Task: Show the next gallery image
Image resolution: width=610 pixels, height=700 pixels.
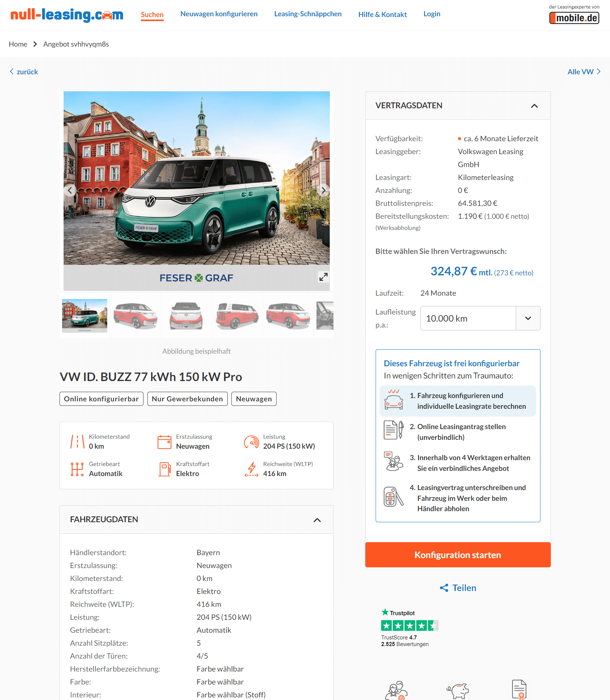Action: click(x=323, y=190)
